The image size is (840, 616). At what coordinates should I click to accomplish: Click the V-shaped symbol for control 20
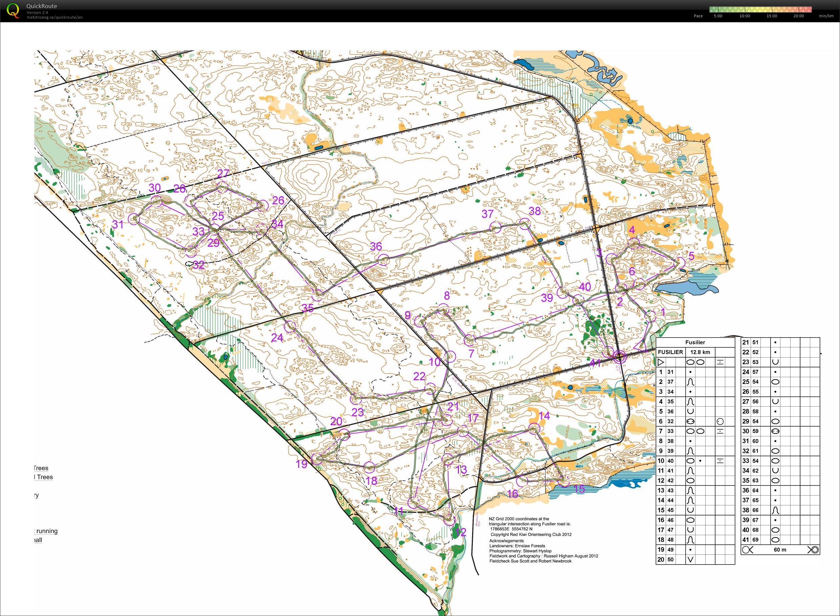(690, 559)
